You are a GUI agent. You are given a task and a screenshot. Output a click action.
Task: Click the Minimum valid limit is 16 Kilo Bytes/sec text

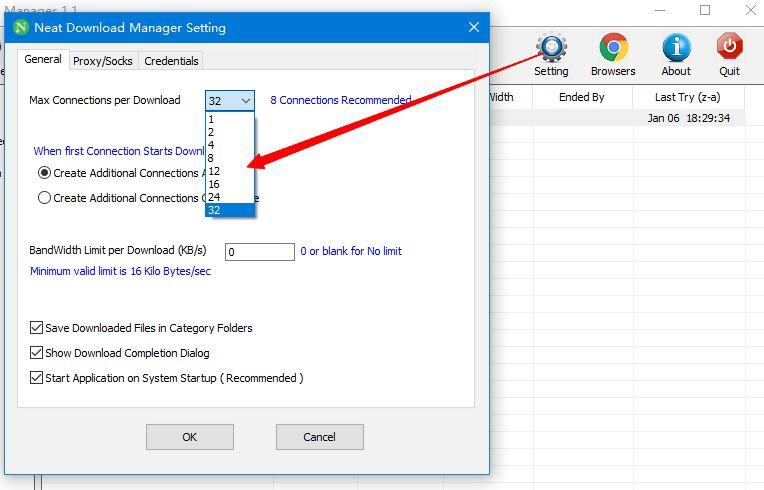click(120, 271)
